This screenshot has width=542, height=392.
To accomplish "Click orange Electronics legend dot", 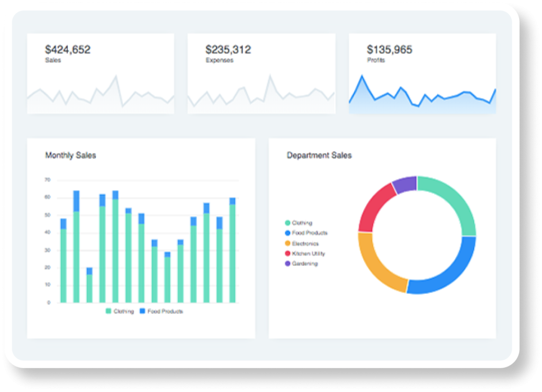I will (288, 243).
